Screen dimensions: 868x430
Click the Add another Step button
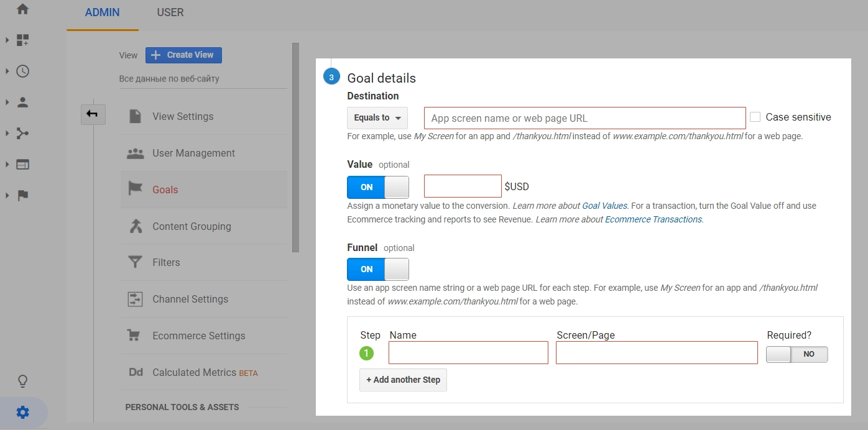(403, 380)
